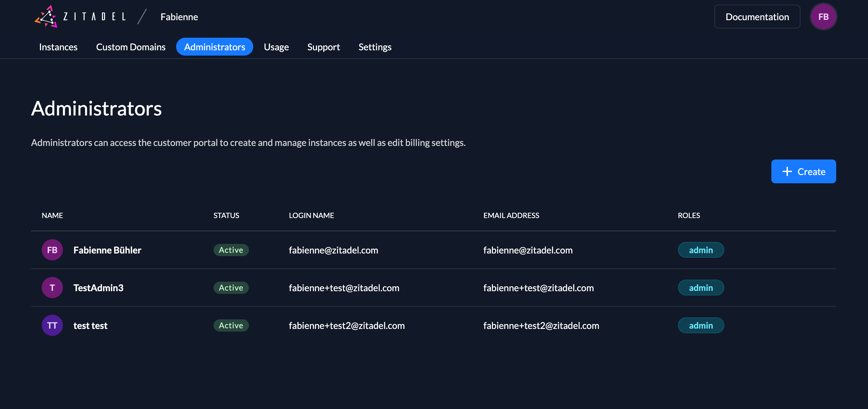Screen dimensions: 868x409
Task: Click the FB profile icon top-right
Action: click(824, 17)
